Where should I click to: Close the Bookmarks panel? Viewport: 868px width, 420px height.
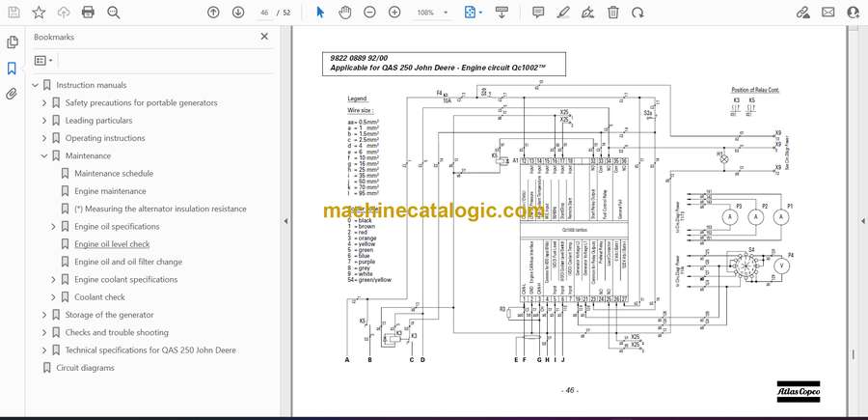point(264,37)
